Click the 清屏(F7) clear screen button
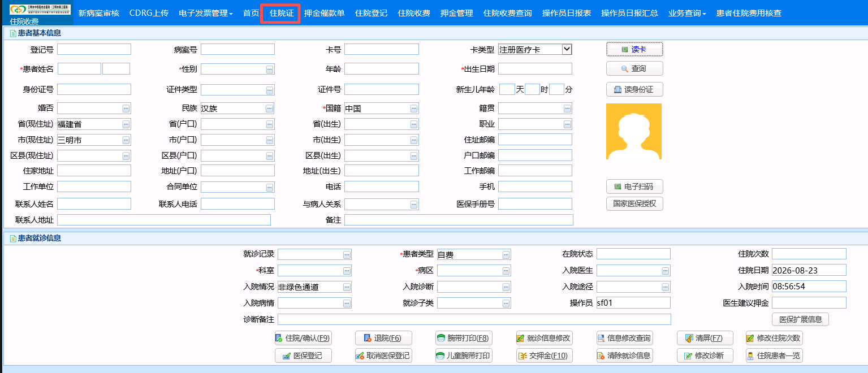This screenshot has height=373, width=868. tap(705, 339)
